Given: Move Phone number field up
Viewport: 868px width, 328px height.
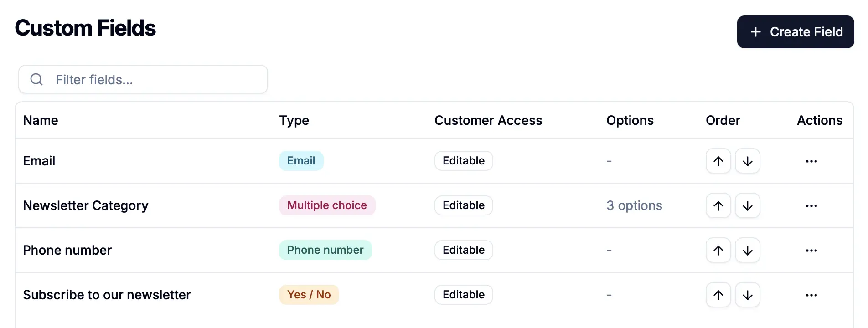Looking at the screenshot, I should pyautogui.click(x=718, y=250).
